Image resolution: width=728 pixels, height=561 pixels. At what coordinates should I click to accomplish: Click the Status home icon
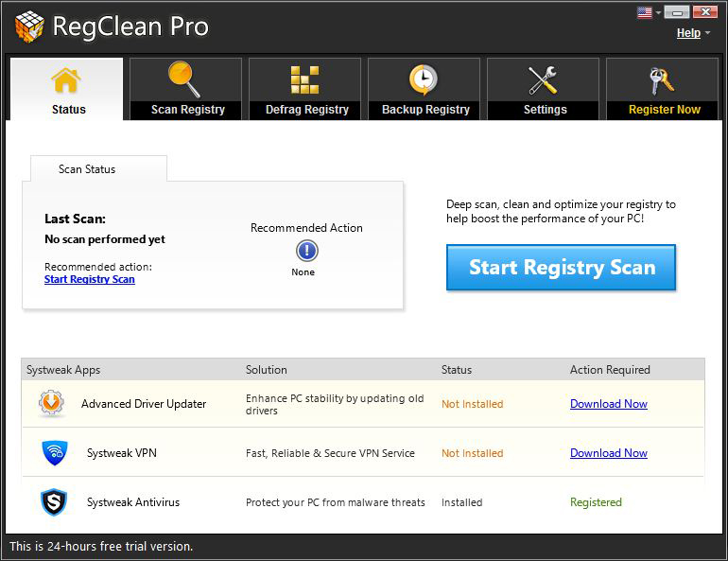click(x=66, y=80)
